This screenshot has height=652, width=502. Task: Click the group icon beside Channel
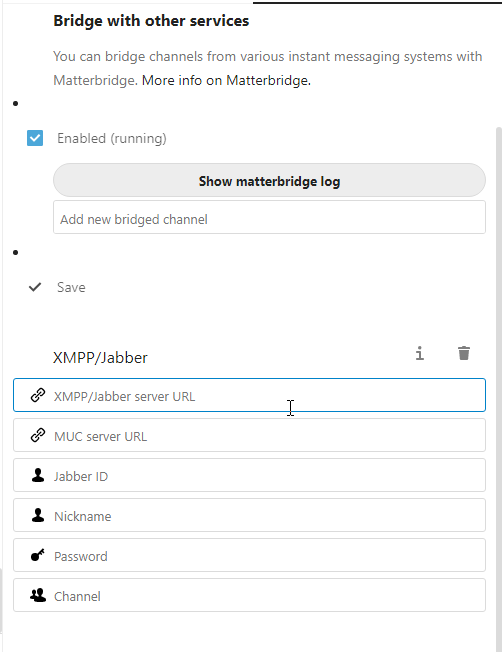pyautogui.click(x=38, y=595)
